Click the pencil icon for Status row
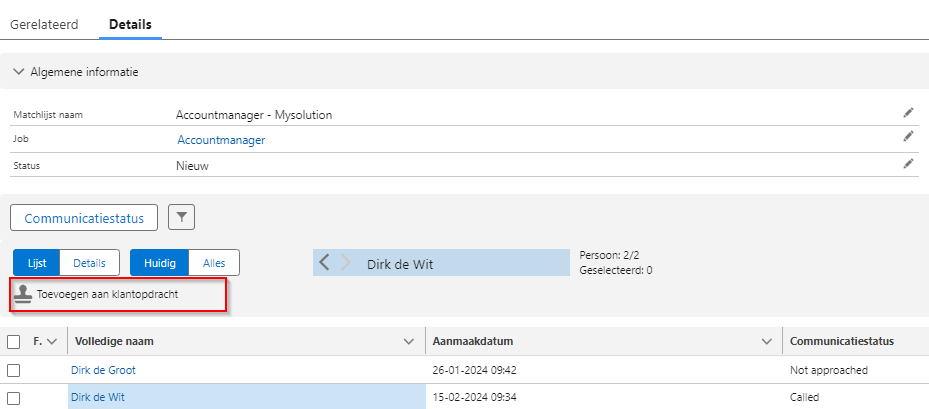This screenshot has height=409, width=929. (908, 163)
